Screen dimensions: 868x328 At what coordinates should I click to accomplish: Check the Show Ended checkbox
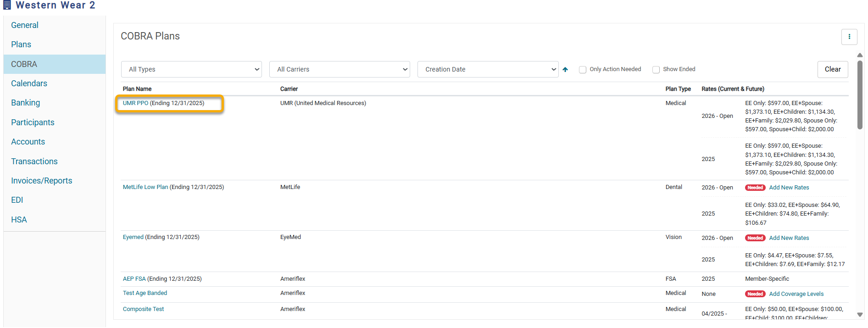click(x=656, y=70)
